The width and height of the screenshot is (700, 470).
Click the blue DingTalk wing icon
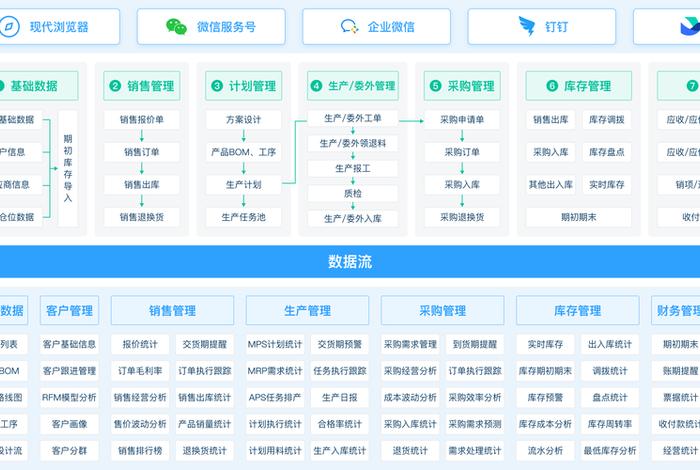click(526, 26)
